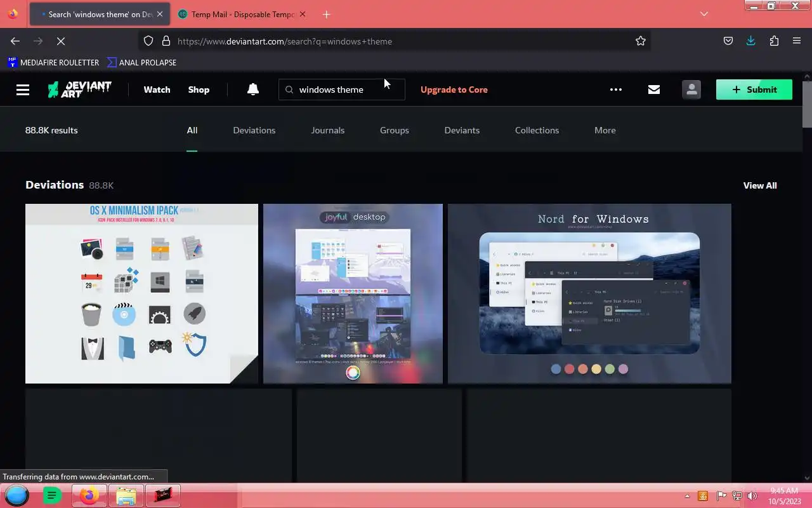Switch to the Deviants tab
The image size is (812, 508).
462,130
